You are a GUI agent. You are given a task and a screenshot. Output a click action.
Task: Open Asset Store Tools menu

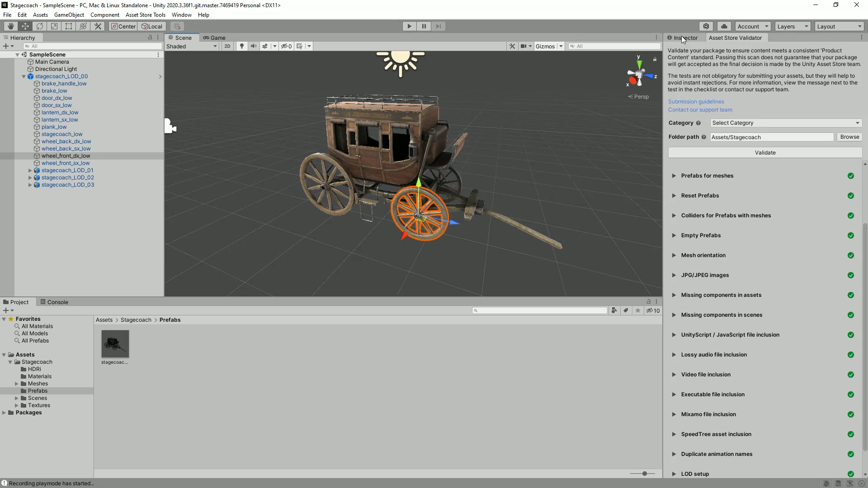[145, 14]
